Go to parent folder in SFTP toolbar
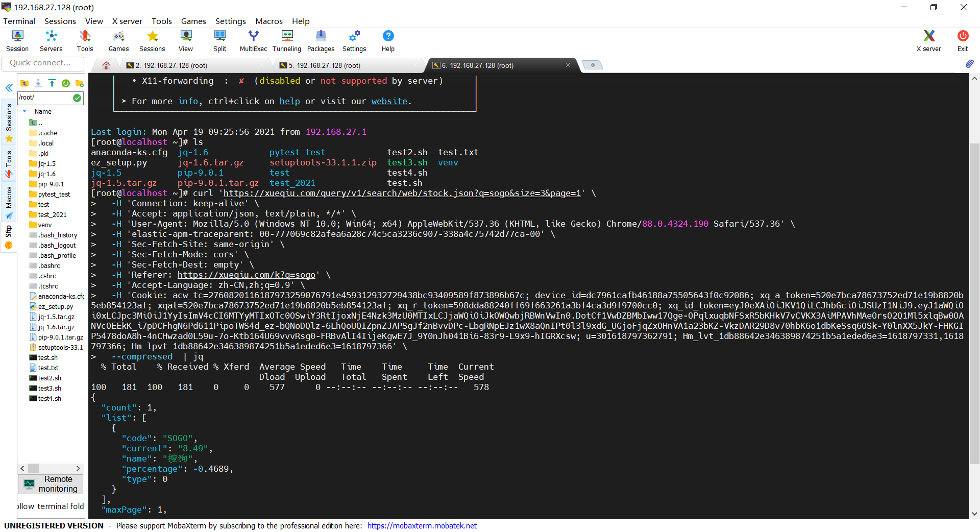This screenshot has height=532, width=980. coord(24,83)
